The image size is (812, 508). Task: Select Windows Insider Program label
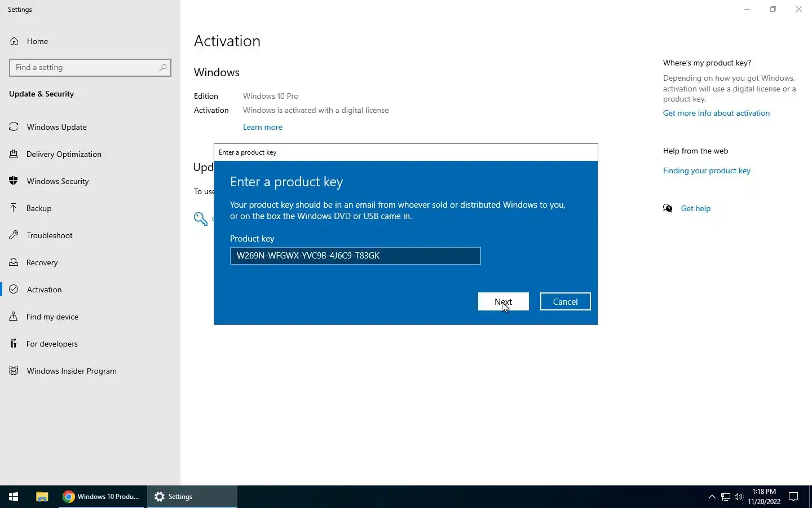tap(72, 371)
